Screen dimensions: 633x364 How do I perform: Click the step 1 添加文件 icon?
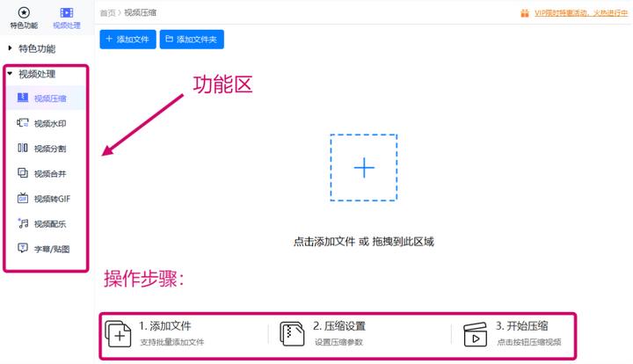pos(118,334)
